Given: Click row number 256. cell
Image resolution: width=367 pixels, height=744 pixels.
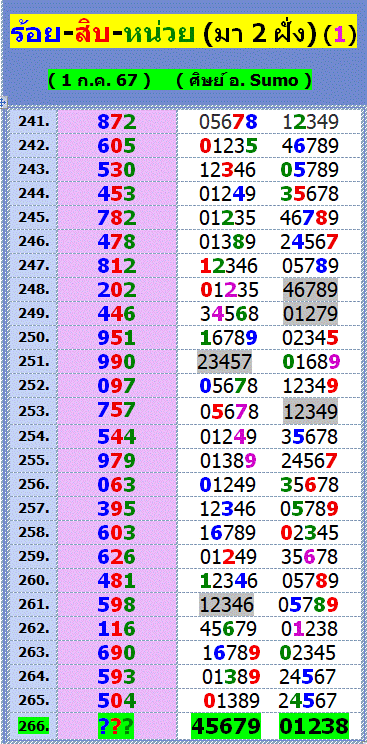Looking at the screenshot, I should [x=34, y=484].
